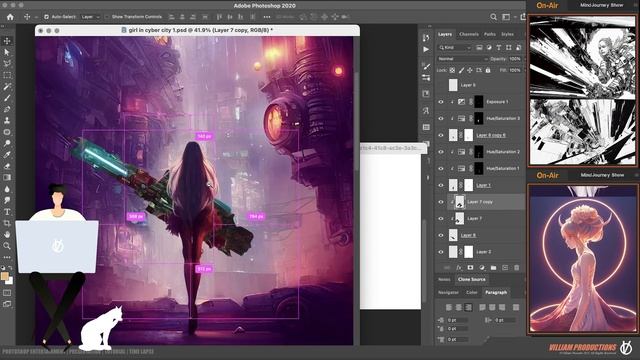Select the Rectangular Marquee tool

click(x=7, y=75)
